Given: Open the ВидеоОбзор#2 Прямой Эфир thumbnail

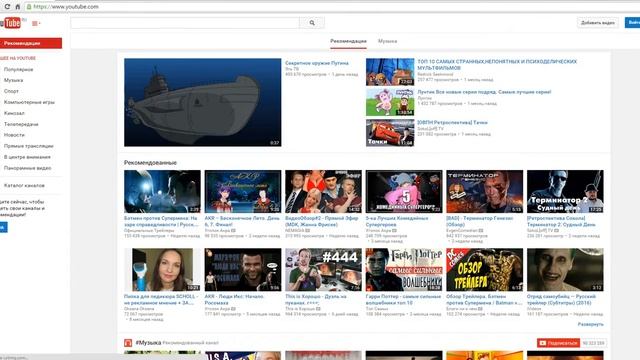Looking at the screenshot, I should click(323, 191).
